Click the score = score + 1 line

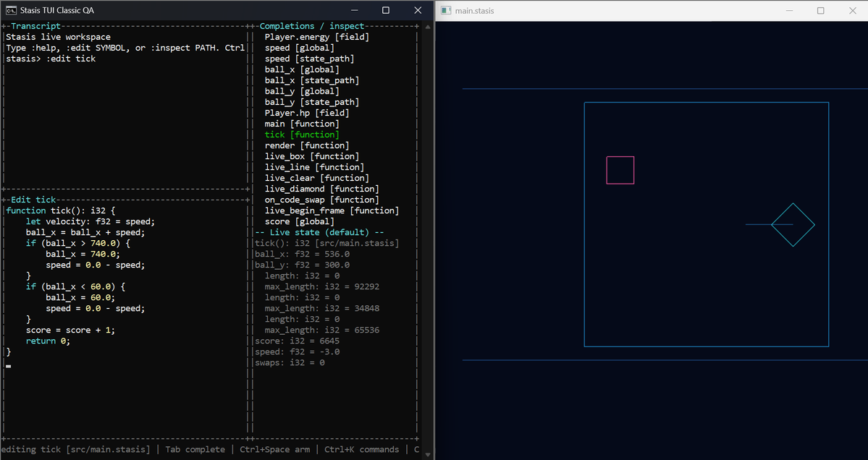pos(71,330)
